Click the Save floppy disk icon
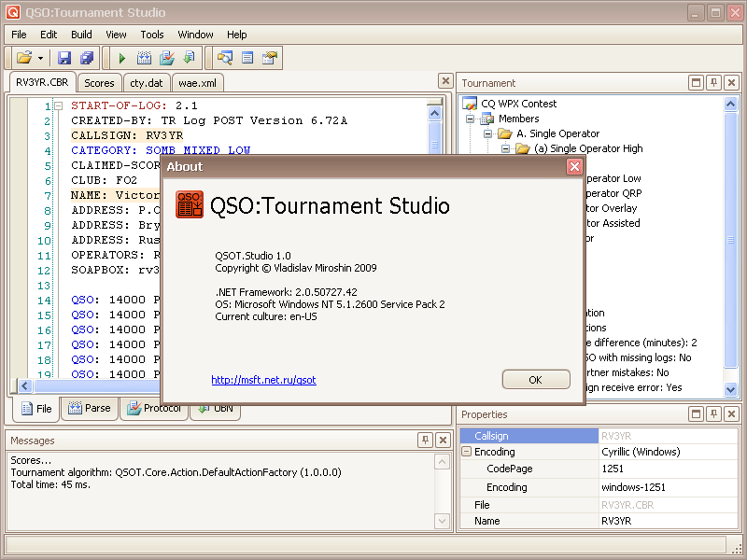This screenshot has height=560, width=747. click(64, 58)
